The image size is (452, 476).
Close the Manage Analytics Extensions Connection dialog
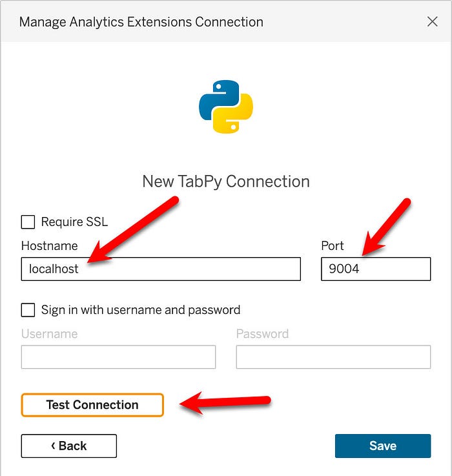432,21
